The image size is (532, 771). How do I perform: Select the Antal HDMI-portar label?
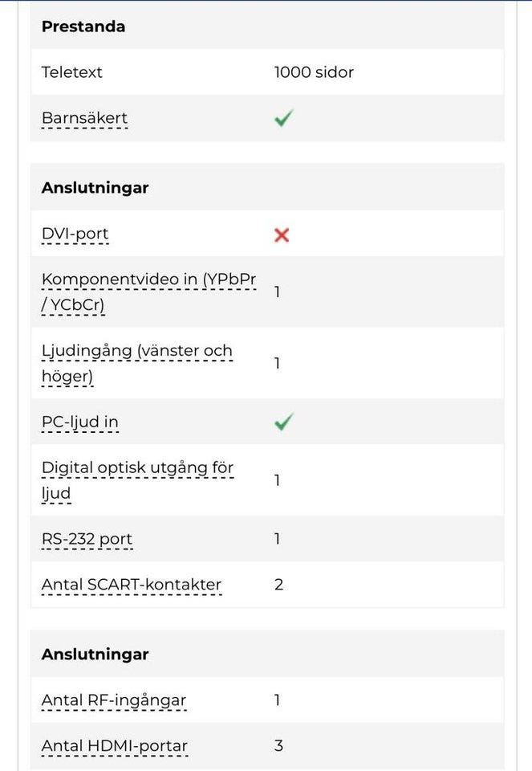coord(115,745)
